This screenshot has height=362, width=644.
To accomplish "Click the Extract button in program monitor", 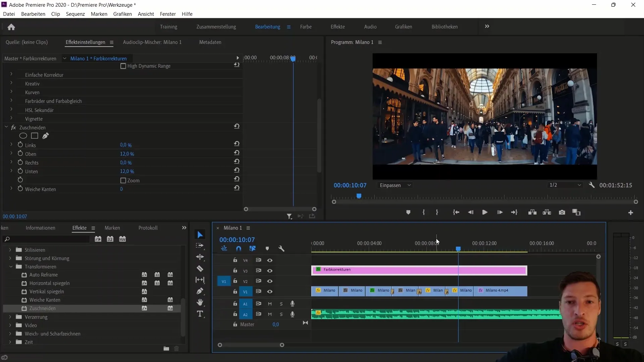I will (x=547, y=213).
